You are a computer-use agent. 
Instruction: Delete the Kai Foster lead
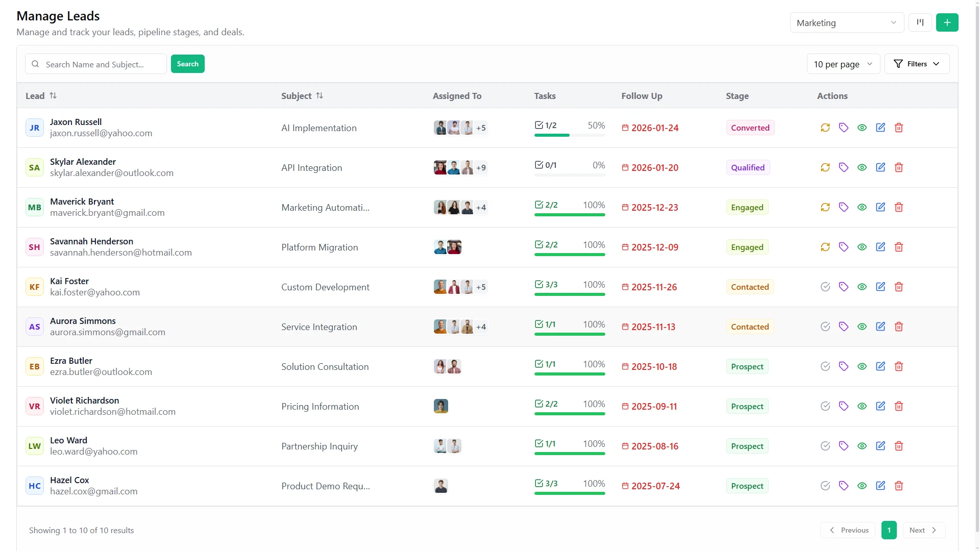tap(899, 287)
